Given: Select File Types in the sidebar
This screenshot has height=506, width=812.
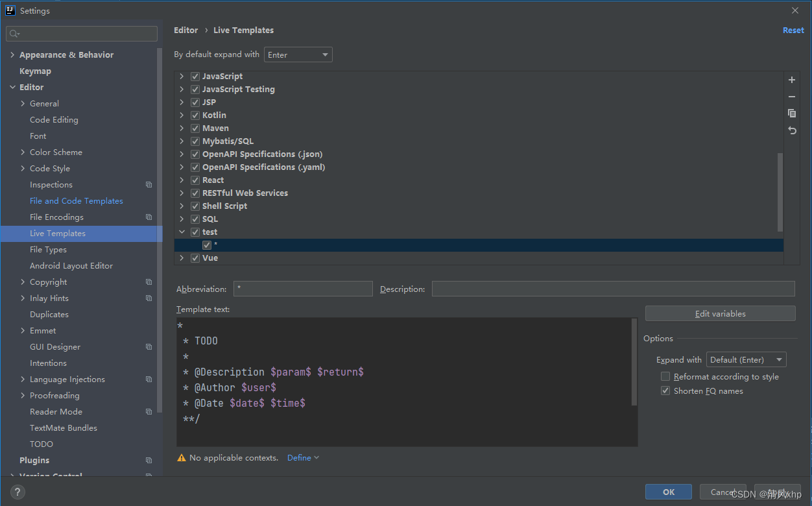Looking at the screenshot, I should pos(48,250).
